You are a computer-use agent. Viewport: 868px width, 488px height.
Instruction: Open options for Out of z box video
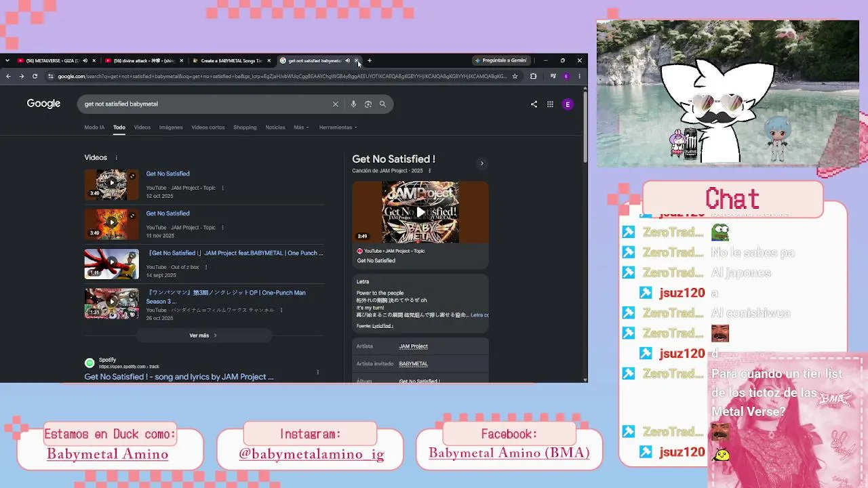click(x=206, y=268)
